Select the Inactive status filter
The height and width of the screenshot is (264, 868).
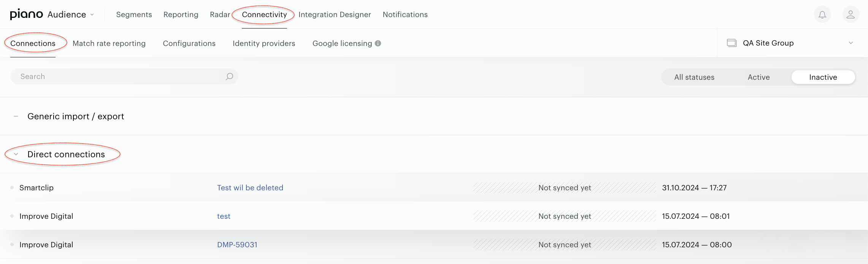tap(823, 77)
